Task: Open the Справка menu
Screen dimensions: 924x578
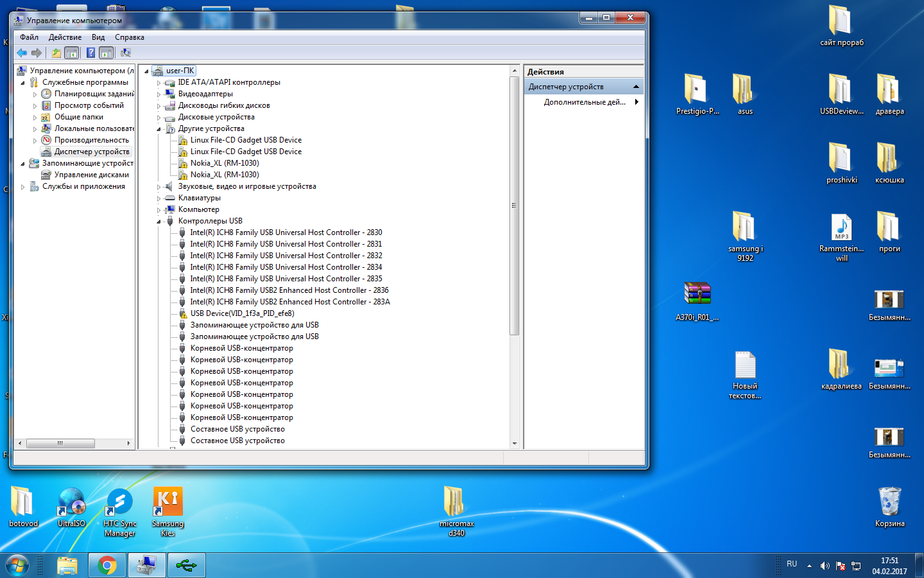Action: [x=129, y=37]
